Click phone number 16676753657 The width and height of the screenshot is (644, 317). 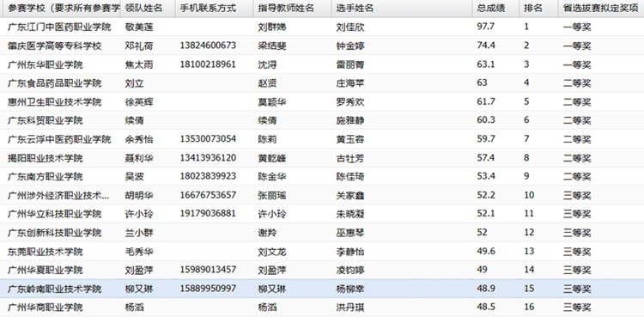pos(208,194)
